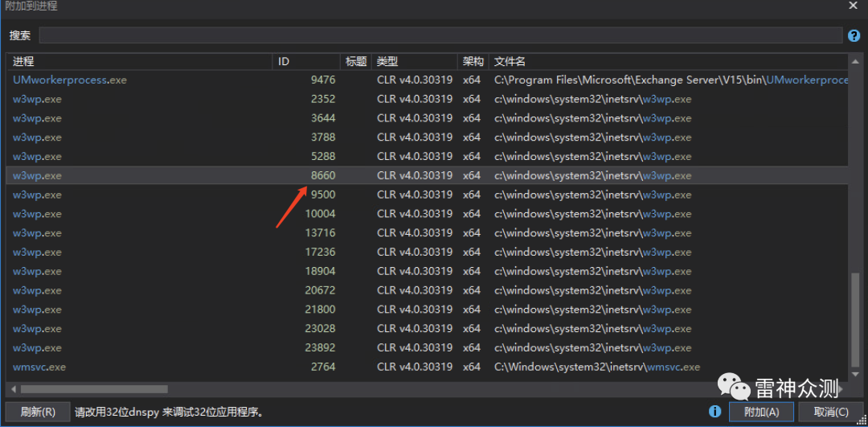Click the ID cell 2764

[x=323, y=367]
